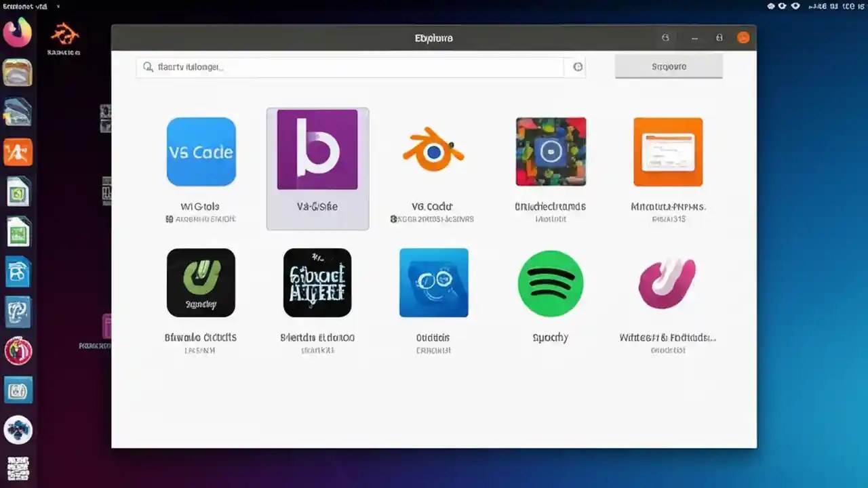Click the Minecraft-style colorful app icon
This screenshot has height=488, width=868.
tap(551, 151)
